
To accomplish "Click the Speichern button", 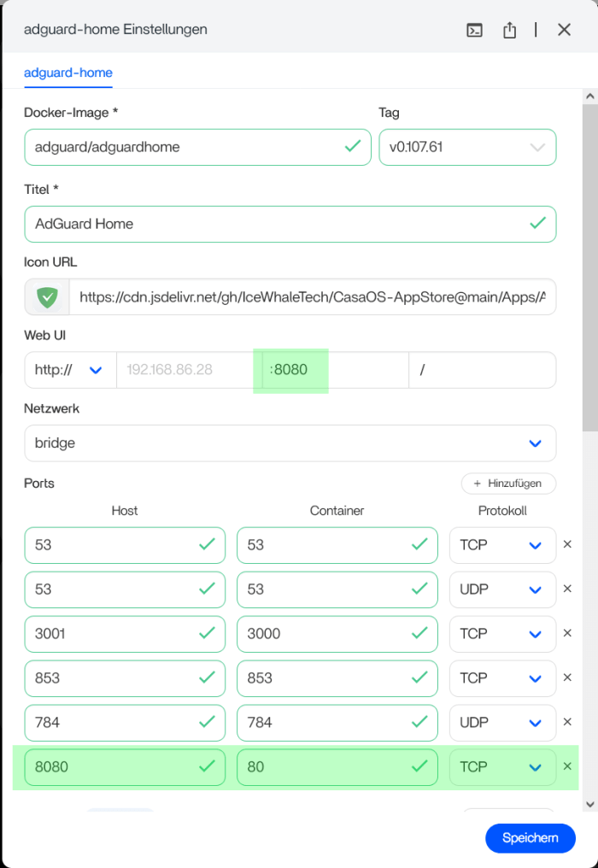I will tap(530, 838).
